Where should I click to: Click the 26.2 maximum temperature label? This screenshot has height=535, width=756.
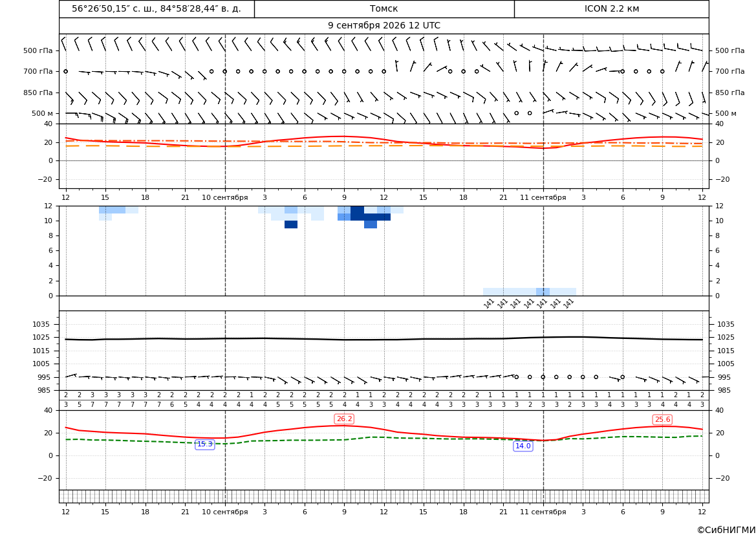[x=344, y=419]
